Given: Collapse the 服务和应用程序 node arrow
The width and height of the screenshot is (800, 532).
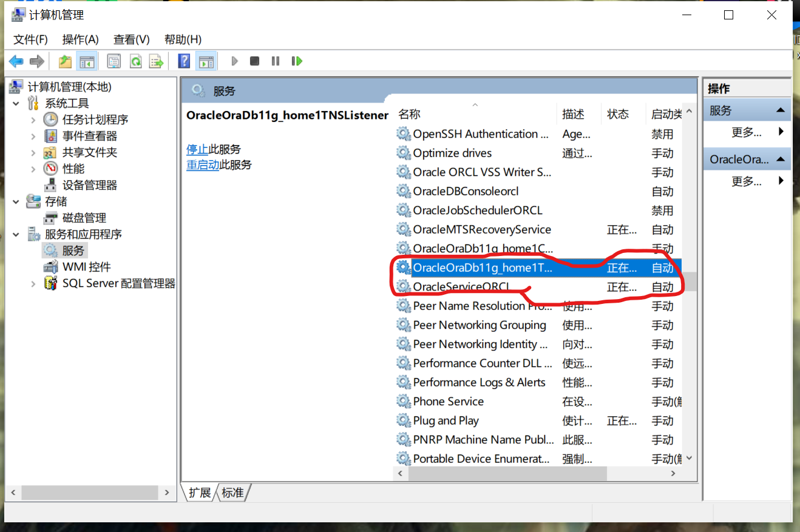Looking at the screenshot, I should click(x=16, y=235).
